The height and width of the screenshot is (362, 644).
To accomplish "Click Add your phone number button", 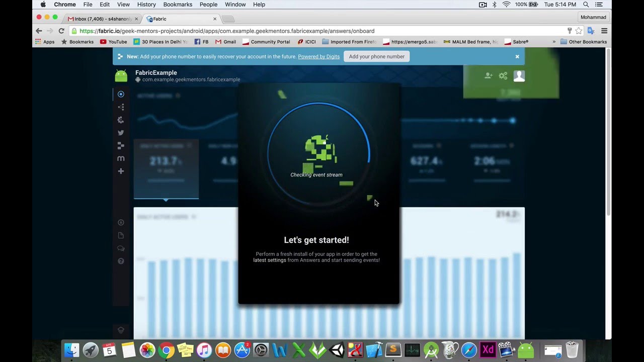I will (x=377, y=56).
